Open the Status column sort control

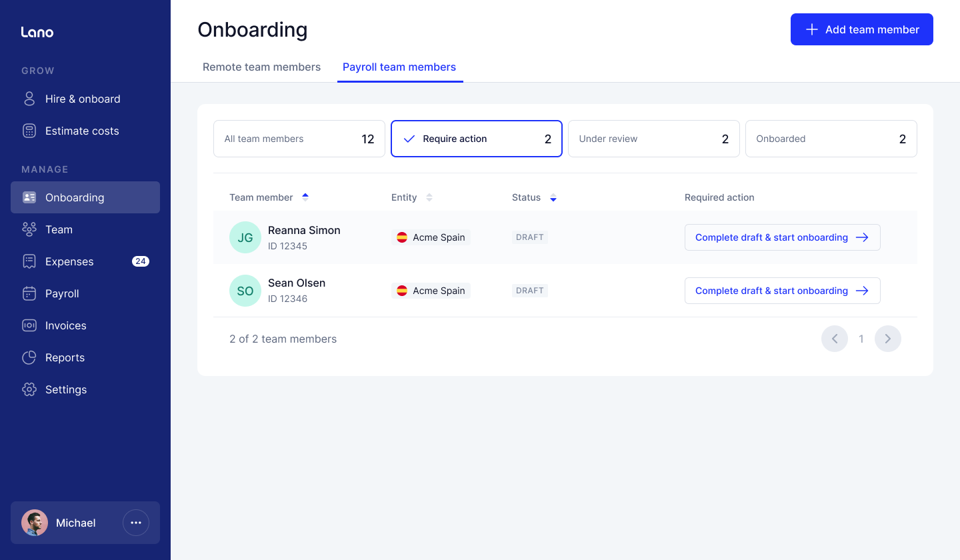click(553, 197)
